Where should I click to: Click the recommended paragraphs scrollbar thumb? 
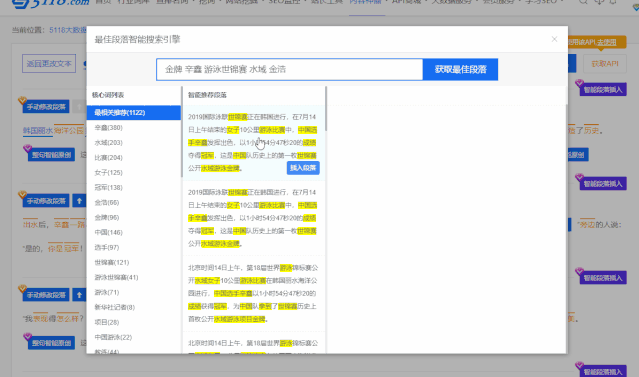(x=326, y=108)
